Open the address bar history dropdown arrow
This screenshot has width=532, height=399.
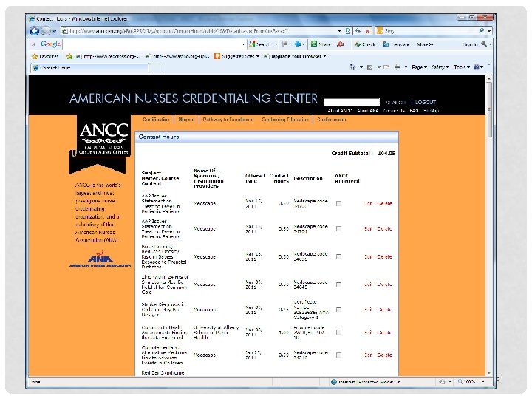(x=339, y=31)
